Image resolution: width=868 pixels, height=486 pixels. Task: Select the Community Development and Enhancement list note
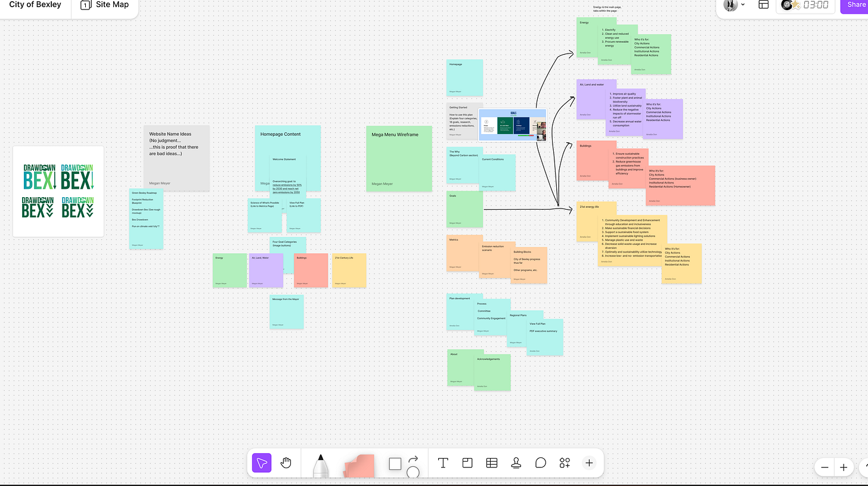(633, 241)
